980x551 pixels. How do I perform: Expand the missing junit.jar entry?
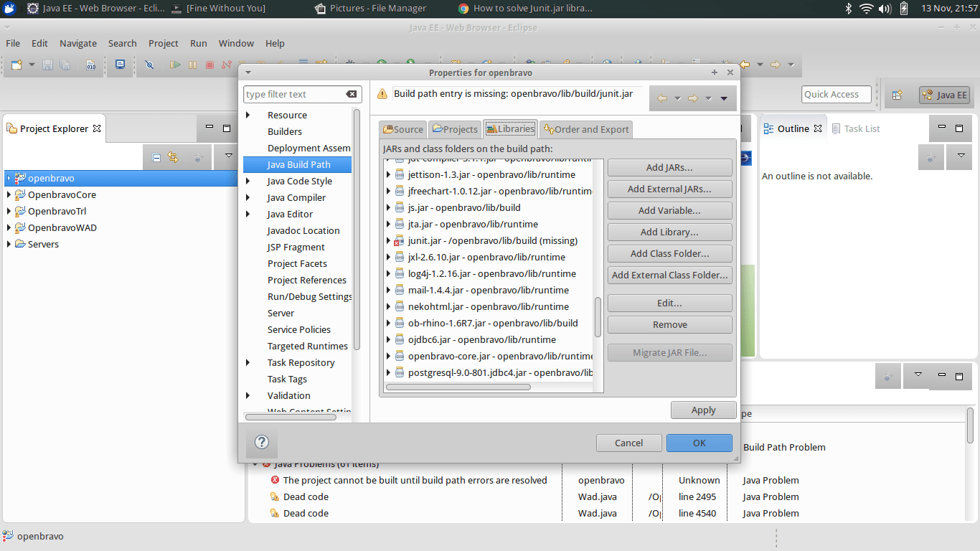tap(388, 240)
